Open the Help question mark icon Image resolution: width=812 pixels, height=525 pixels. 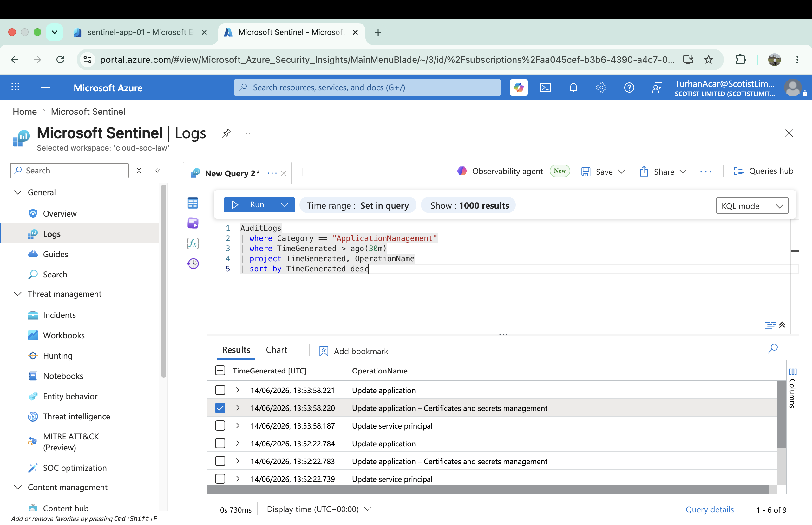[629, 87]
